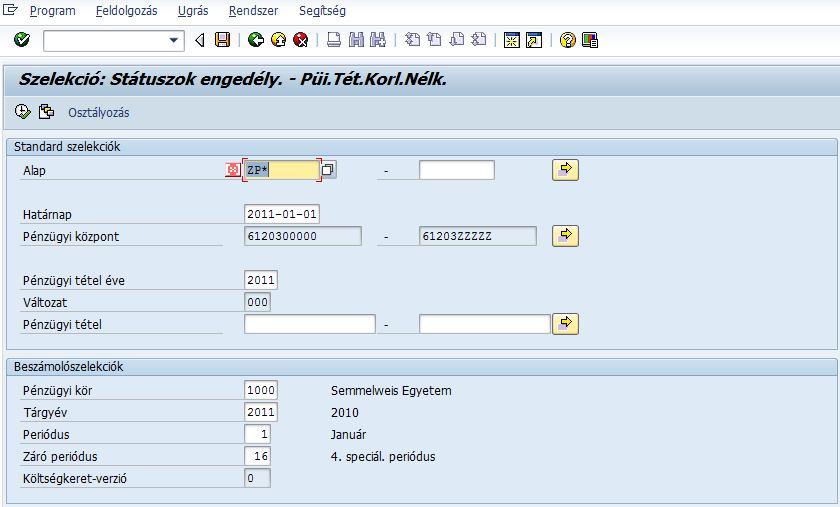This screenshot has width=840, height=507.
Task: Click the Get Variant icon
Action: (x=46, y=111)
